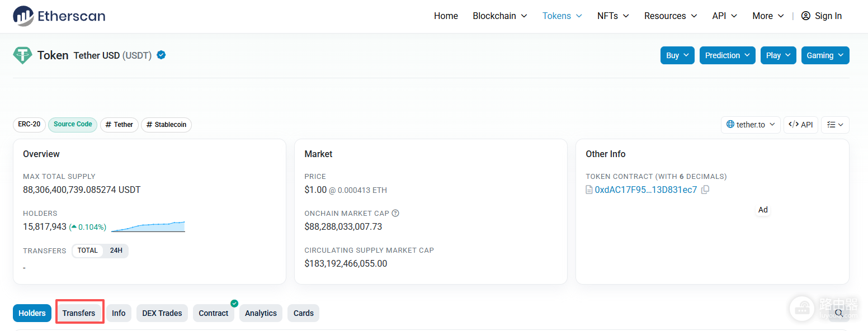The width and height of the screenshot is (868, 331).
Task: Open the Prediction dropdown
Action: 727,55
